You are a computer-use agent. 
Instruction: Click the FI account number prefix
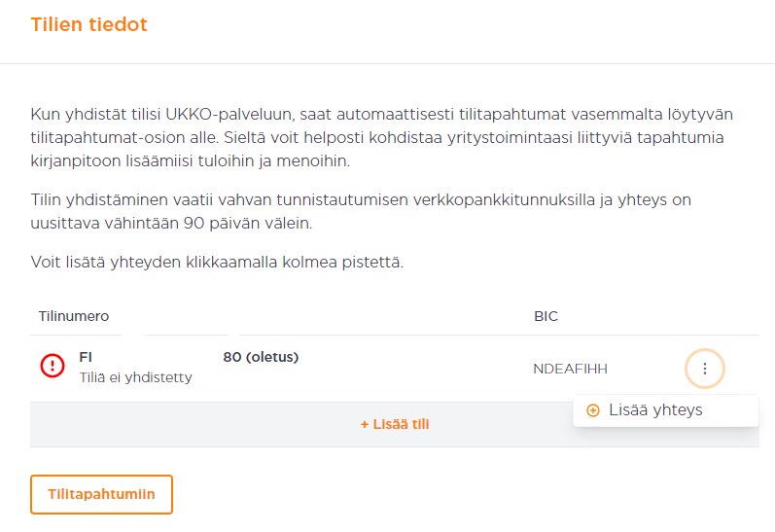point(86,357)
